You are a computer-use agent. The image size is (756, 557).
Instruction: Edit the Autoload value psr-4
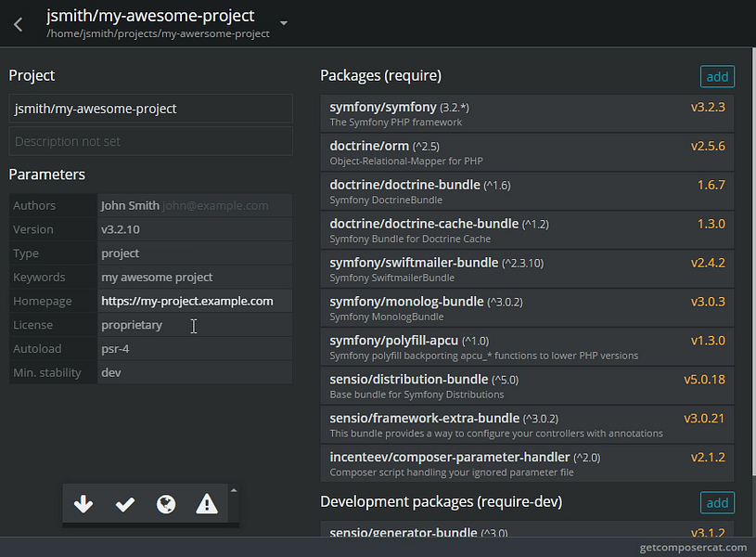tap(195, 349)
